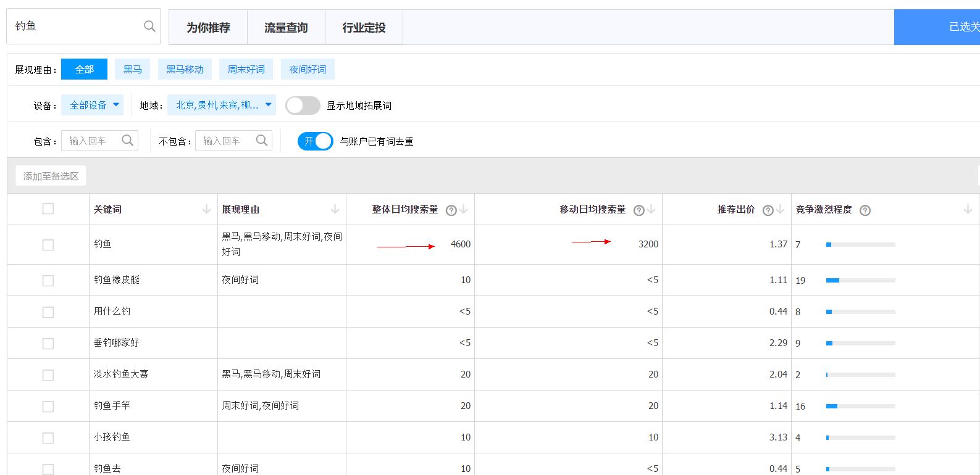980x475 pixels.
Task: Click keyword text 钓鱼橡皮艇
Action: (117, 280)
